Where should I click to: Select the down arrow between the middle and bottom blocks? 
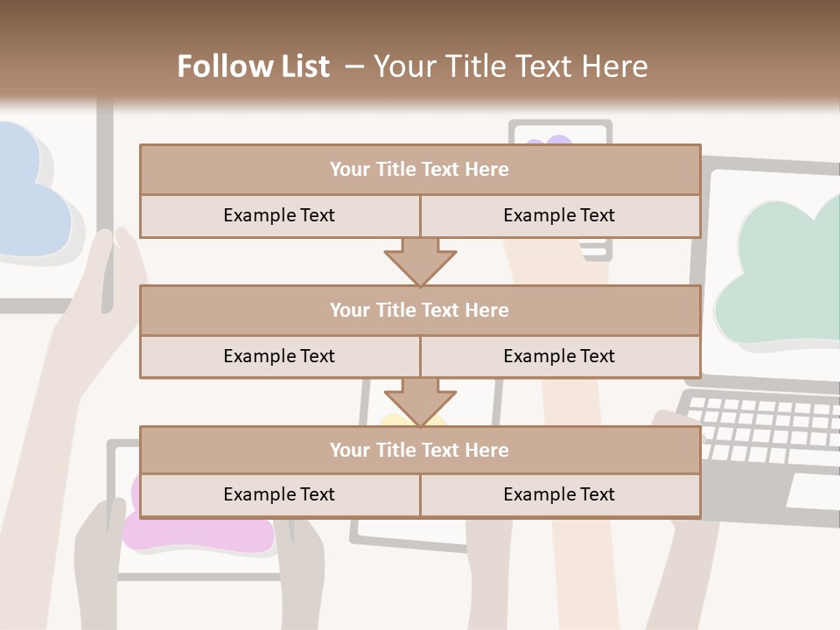click(420, 402)
